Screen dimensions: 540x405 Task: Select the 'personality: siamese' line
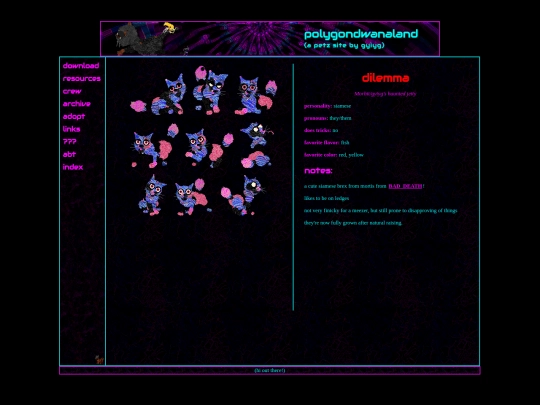coord(327,106)
